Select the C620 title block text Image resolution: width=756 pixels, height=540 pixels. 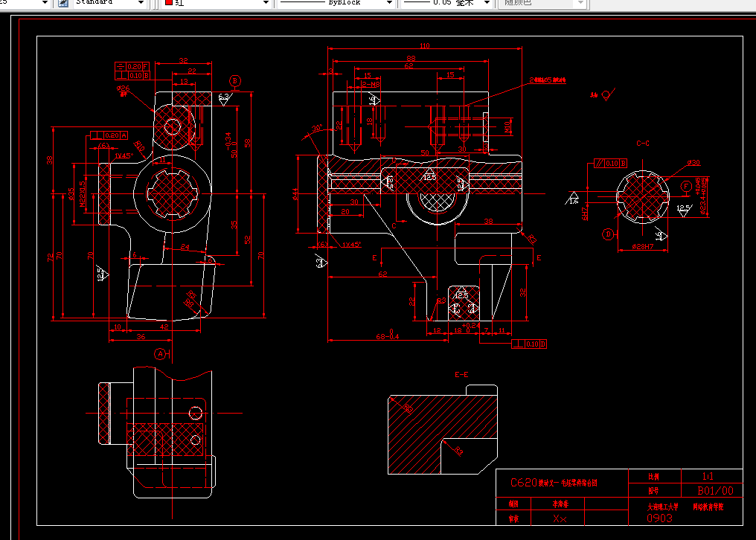tap(554, 483)
